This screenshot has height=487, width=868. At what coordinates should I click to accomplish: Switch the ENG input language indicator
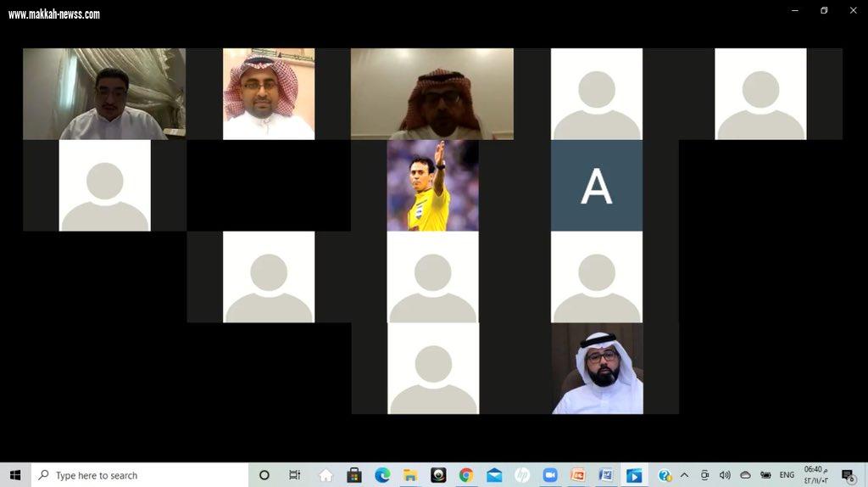[787, 475]
